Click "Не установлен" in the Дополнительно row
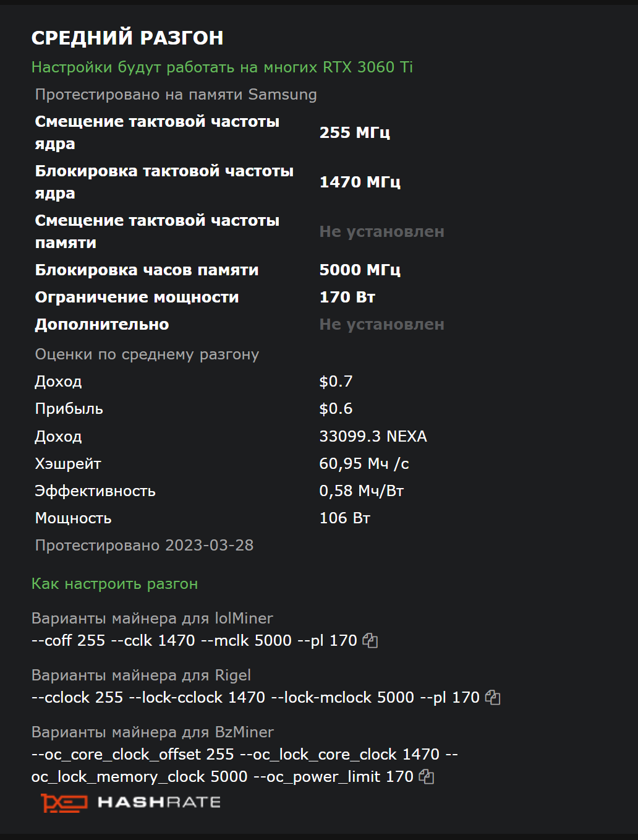Viewport: 638px width, 840px height. 381,324
